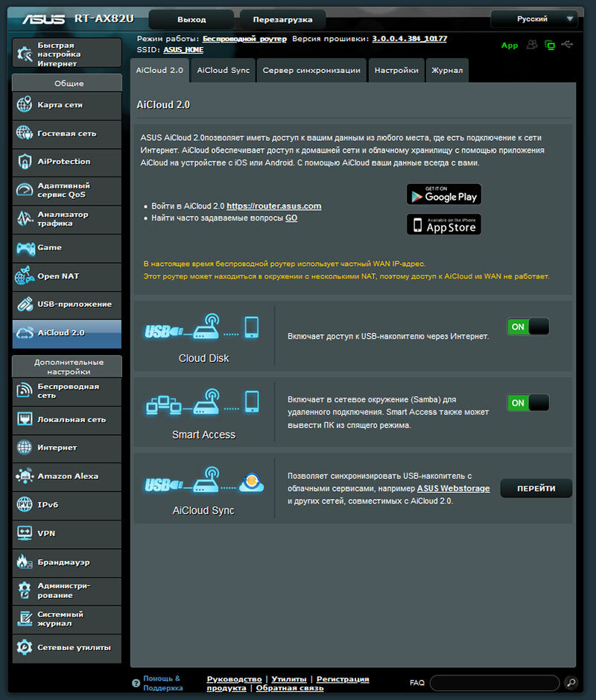This screenshot has width=596, height=700.
Task: Open the Журнал tab
Action: (x=447, y=70)
